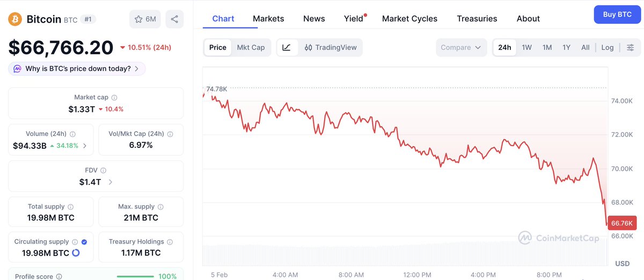The image size is (644, 280).
Task: Expand Volume (24h) details chevron
Action: tap(85, 146)
